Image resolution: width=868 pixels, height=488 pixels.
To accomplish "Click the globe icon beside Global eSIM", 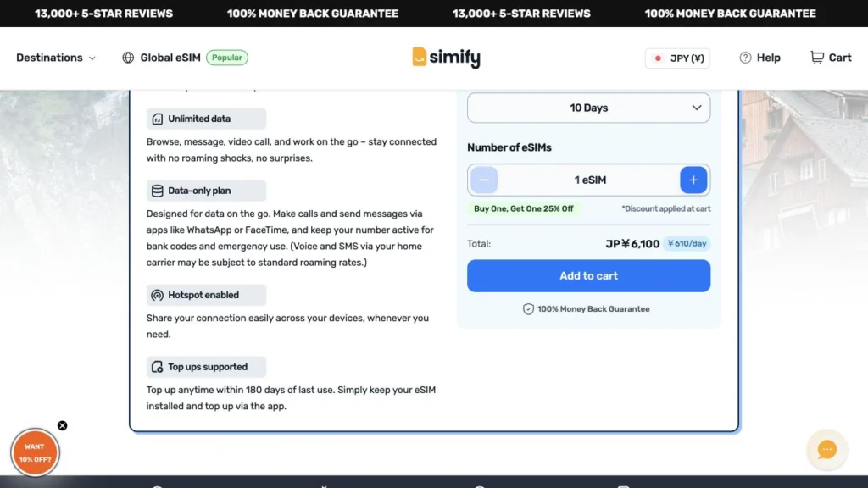I will pyautogui.click(x=128, y=58).
